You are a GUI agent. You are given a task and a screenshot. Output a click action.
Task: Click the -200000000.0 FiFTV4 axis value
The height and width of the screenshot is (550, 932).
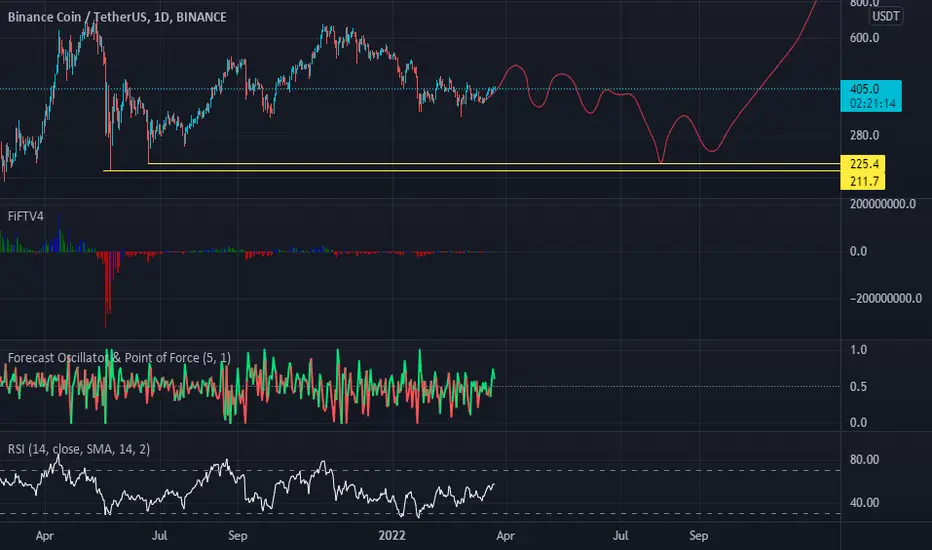tap(886, 298)
